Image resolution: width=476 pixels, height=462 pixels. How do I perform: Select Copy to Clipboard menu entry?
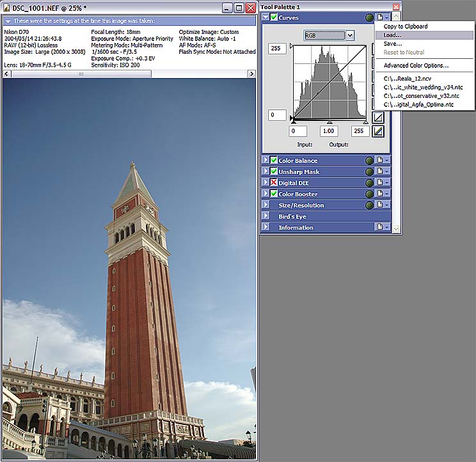coord(406,26)
